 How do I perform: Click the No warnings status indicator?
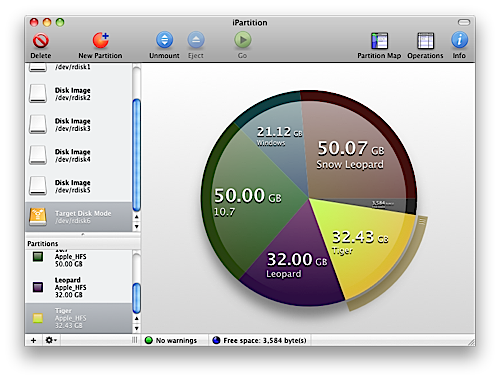click(171, 340)
